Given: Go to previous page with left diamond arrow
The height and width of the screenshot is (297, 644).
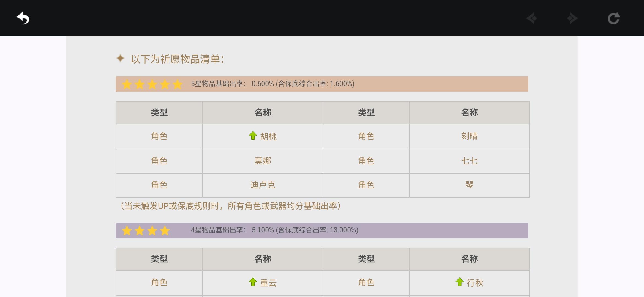Looking at the screenshot, I should coord(531,18).
